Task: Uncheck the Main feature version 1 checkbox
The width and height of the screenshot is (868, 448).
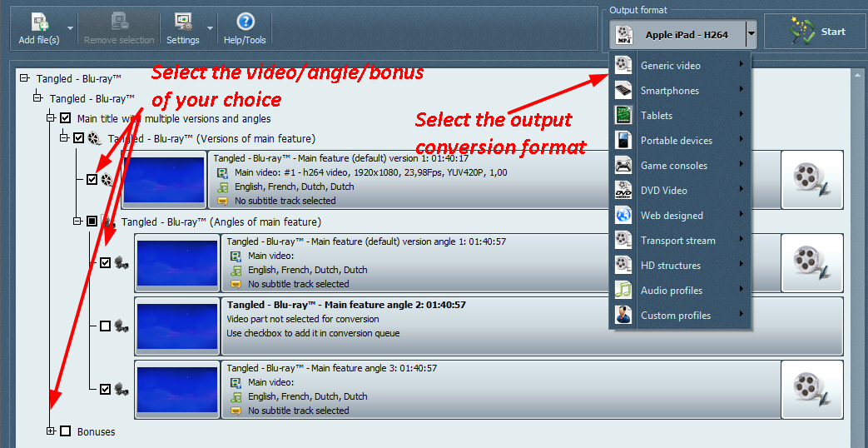Action: (x=92, y=179)
